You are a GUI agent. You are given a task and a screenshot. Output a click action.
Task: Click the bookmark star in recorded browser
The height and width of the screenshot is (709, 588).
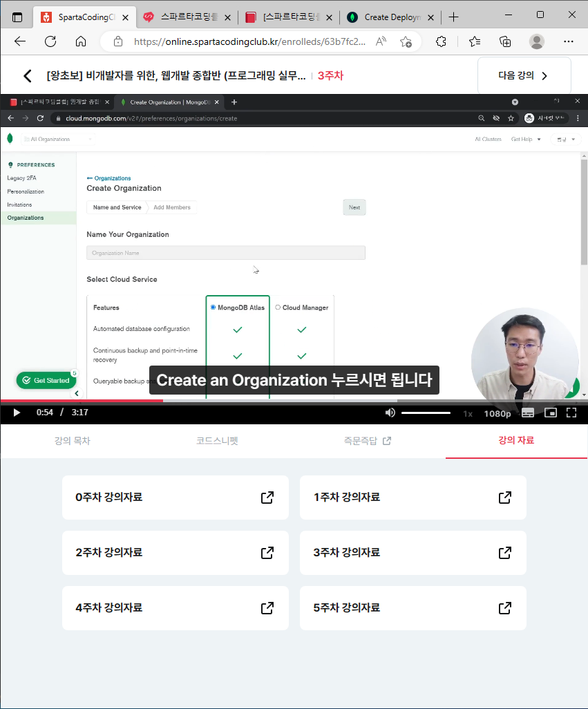pyautogui.click(x=511, y=118)
